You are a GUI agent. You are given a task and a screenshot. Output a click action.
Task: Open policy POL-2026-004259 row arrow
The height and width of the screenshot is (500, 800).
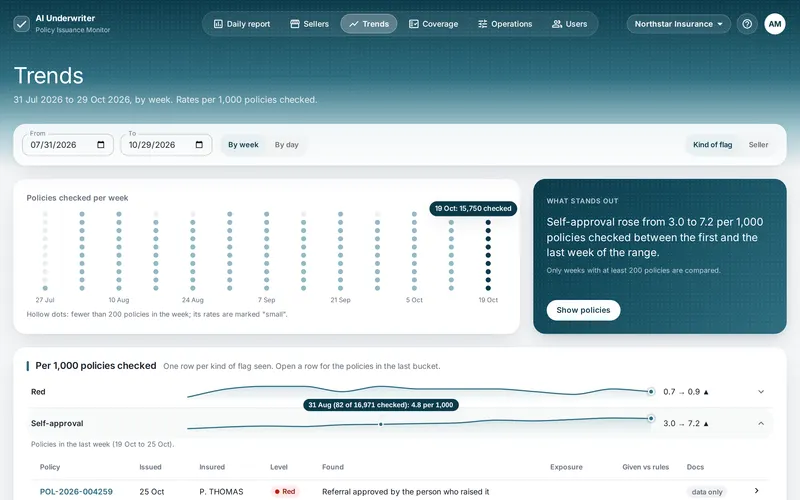click(x=757, y=491)
